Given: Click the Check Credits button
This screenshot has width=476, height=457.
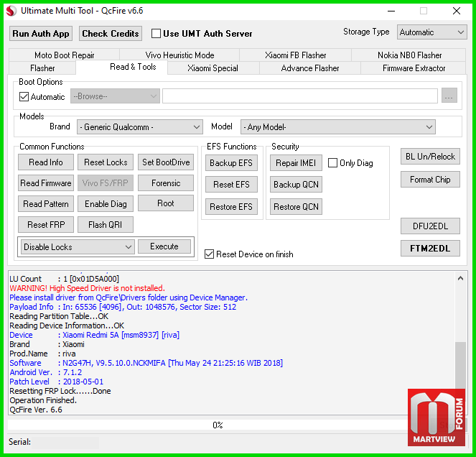Looking at the screenshot, I should point(111,34).
